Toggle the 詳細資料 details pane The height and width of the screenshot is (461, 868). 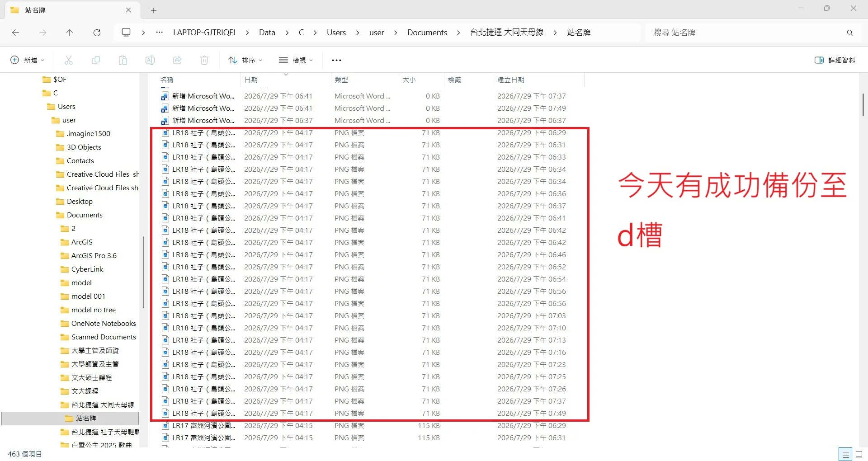pyautogui.click(x=835, y=60)
